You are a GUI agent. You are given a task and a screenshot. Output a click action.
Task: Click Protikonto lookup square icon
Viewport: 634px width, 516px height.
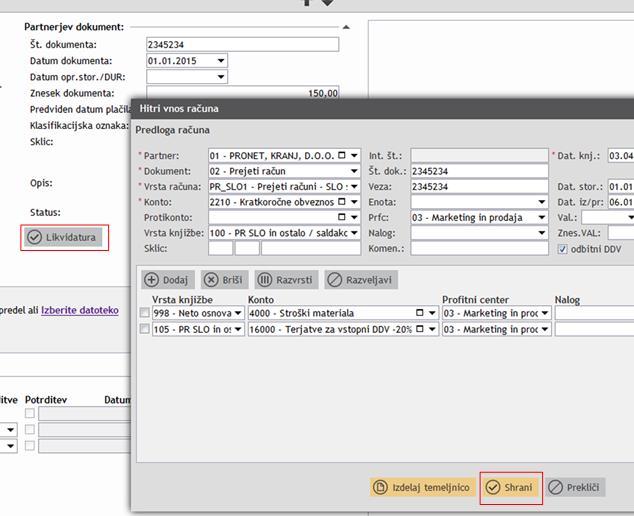[342, 217]
